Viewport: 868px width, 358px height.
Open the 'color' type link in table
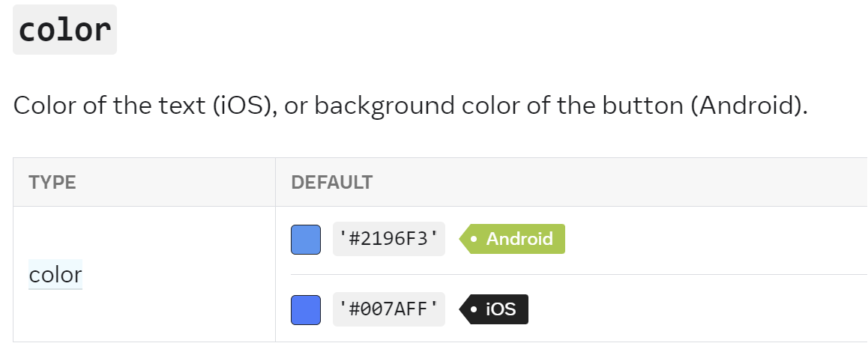point(55,274)
